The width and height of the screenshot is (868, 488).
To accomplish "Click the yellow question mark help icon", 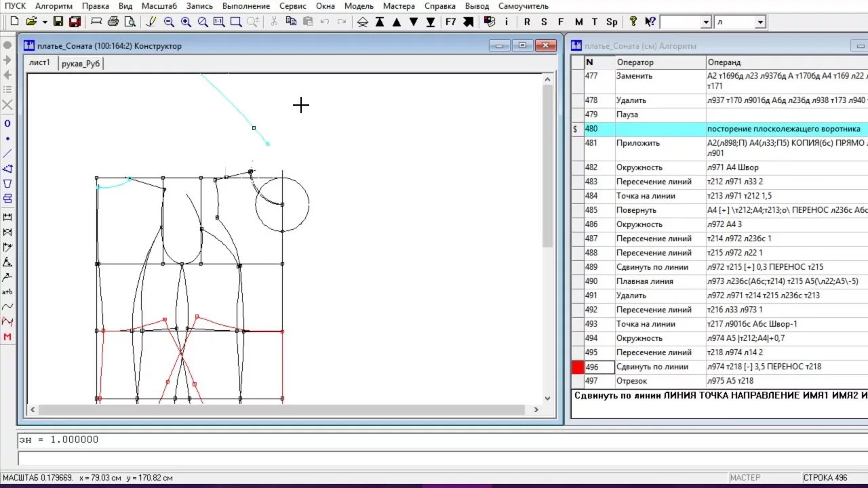I will point(633,22).
